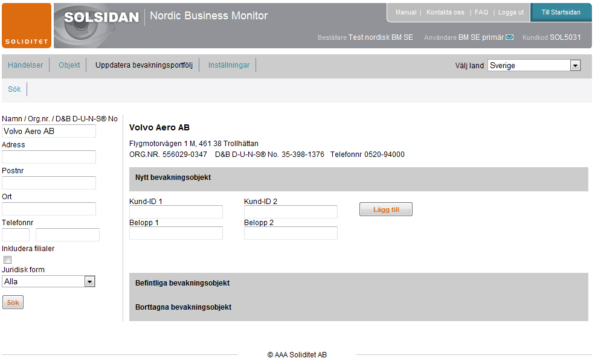The image size is (595, 364).
Task: Click the D&B D-U-N-S No. 35-398-1376 text
Action: [x=269, y=155]
